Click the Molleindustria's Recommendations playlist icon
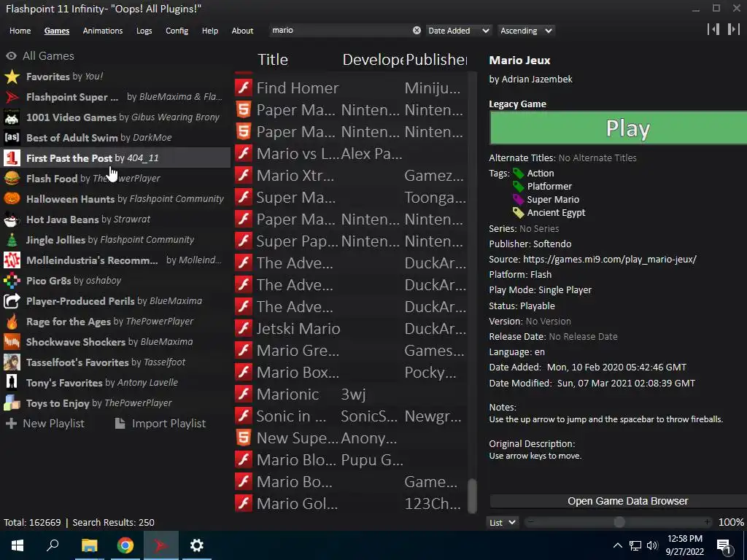 [12, 260]
